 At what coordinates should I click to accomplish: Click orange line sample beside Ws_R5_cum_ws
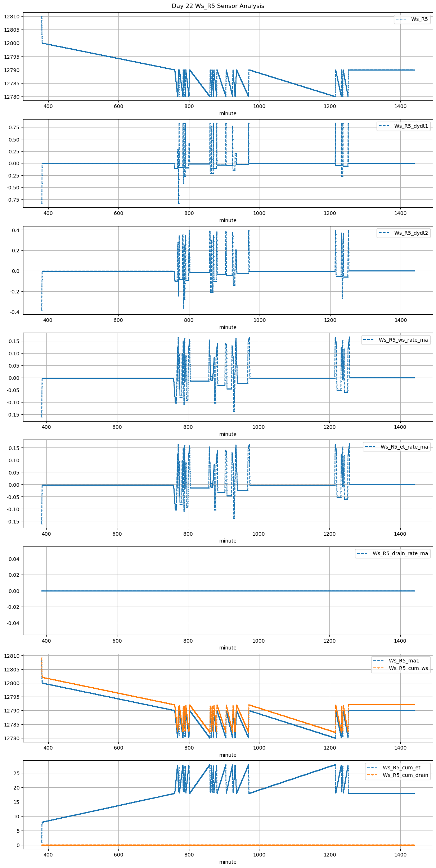[379, 668]
